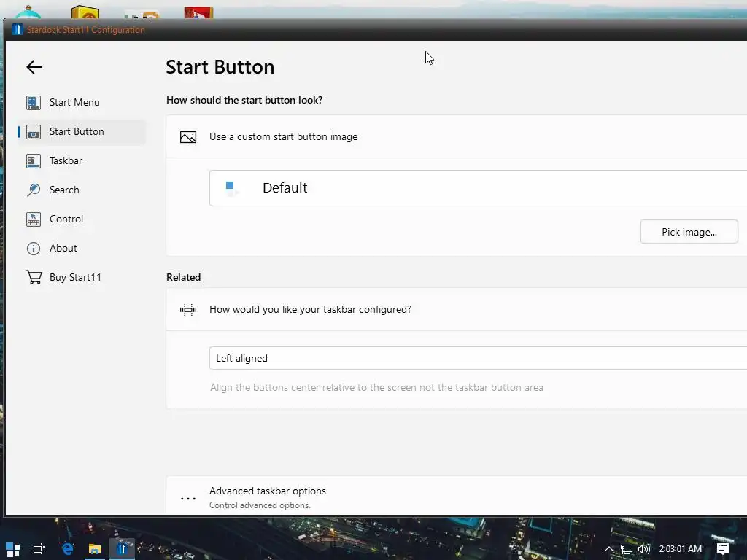Open the Left aligned dropdown
This screenshot has width=747, height=560.
[478, 358]
